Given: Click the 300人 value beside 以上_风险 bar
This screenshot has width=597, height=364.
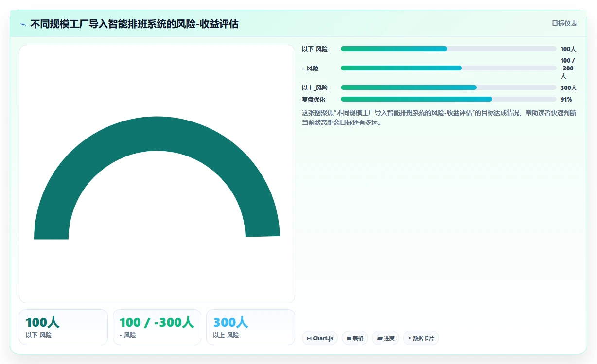Looking at the screenshot, I should point(568,87).
